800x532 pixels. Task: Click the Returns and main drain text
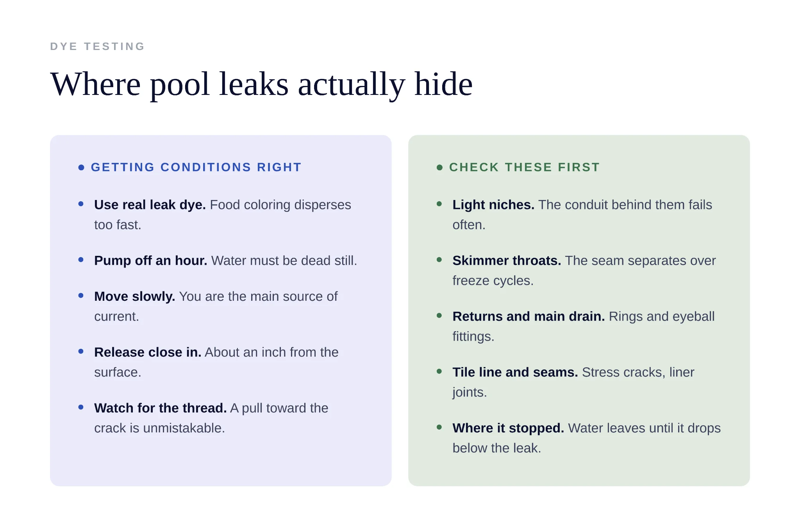[529, 316]
